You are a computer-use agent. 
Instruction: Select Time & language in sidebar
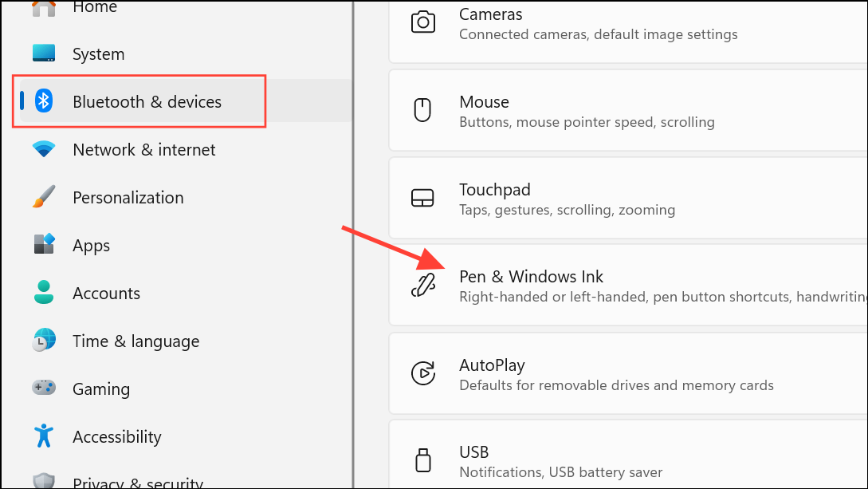136,341
